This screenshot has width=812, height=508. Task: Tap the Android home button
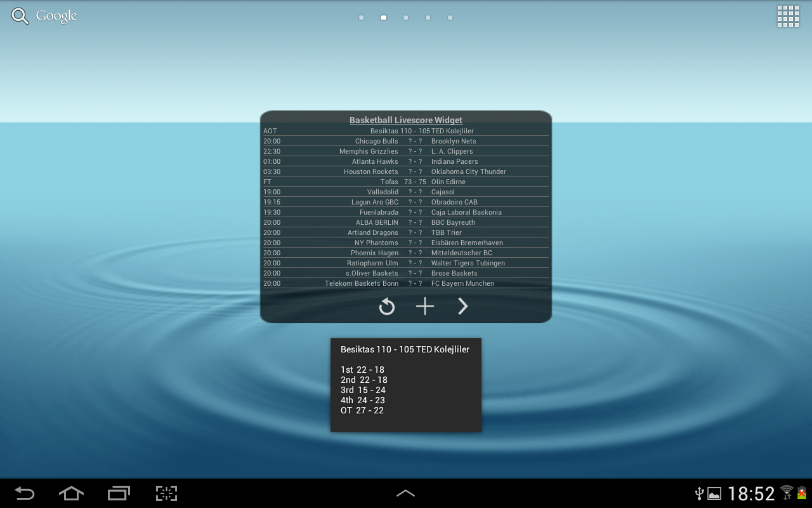[71, 493]
